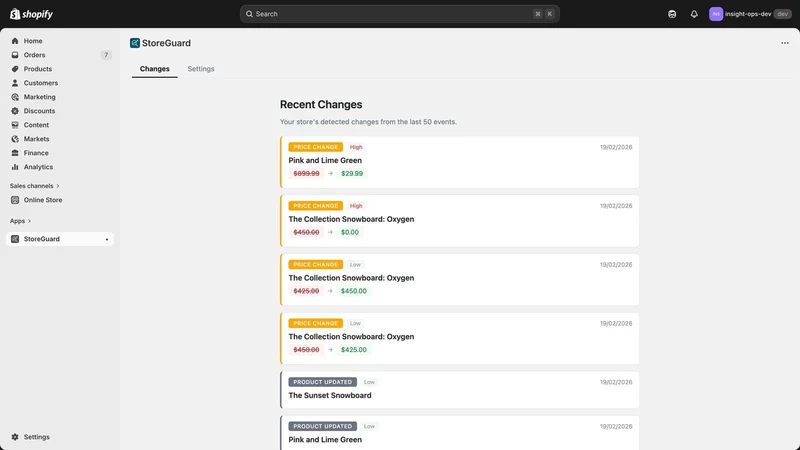
Task: Open the Settings gear icon
Action: point(15,437)
